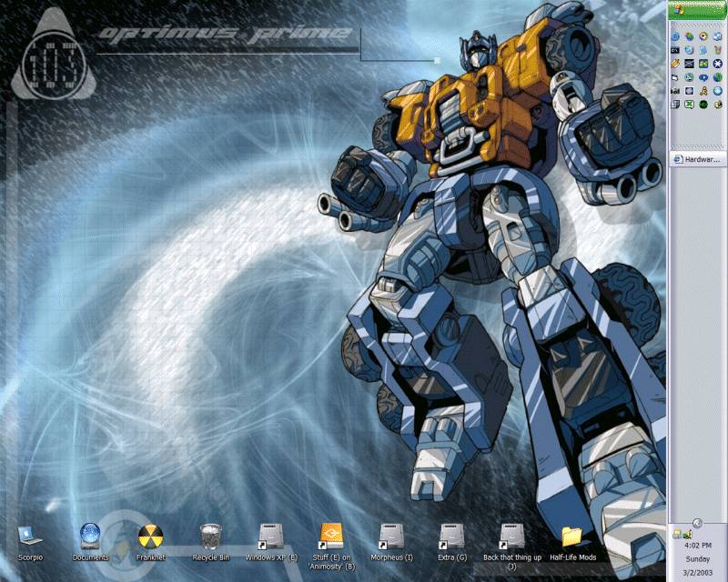The height and width of the screenshot is (582, 728).
Task: Select the Morpheus (I) drive shortcut
Action: click(x=391, y=537)
